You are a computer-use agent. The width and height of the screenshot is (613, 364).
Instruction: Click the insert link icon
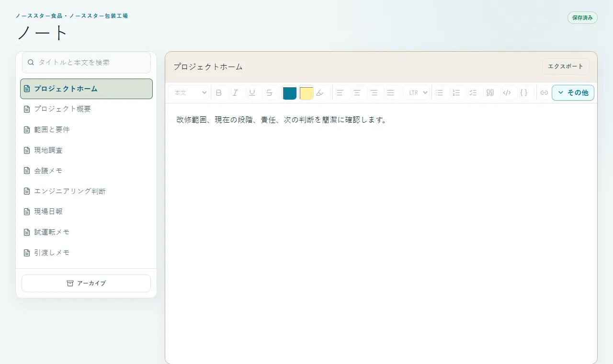click(x=544, y=93)
